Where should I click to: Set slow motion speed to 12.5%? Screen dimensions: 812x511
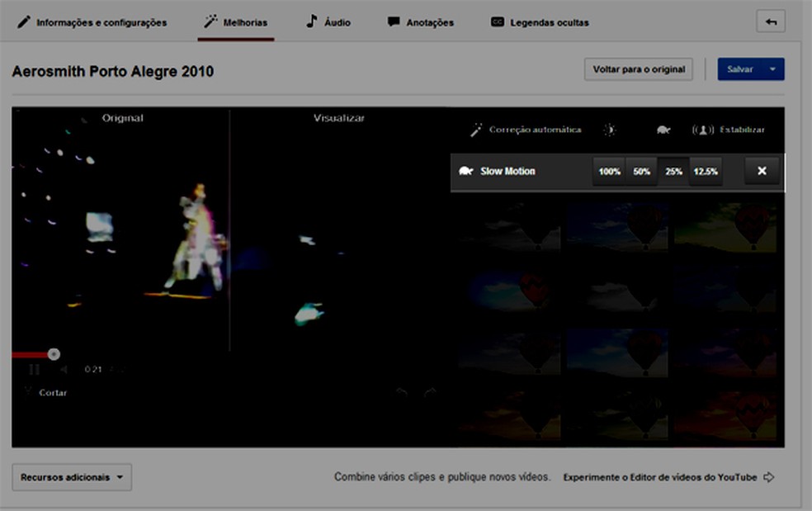pyautogui.click(x=706, y=172)
